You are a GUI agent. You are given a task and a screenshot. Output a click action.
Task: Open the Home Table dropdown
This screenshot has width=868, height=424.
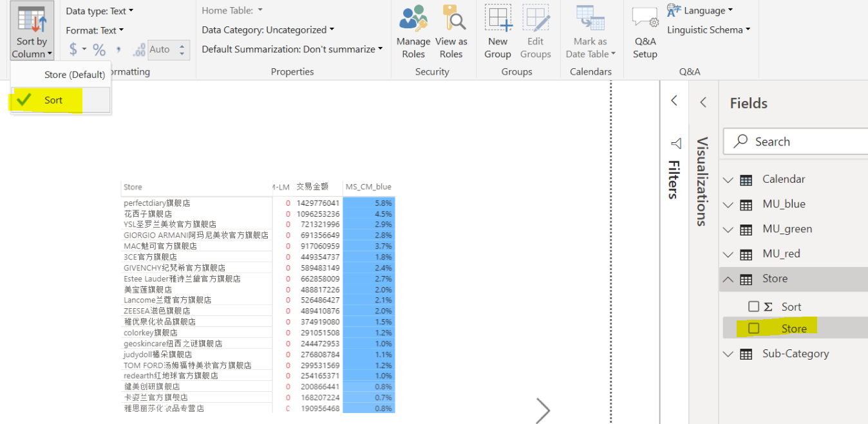(232, 10)
